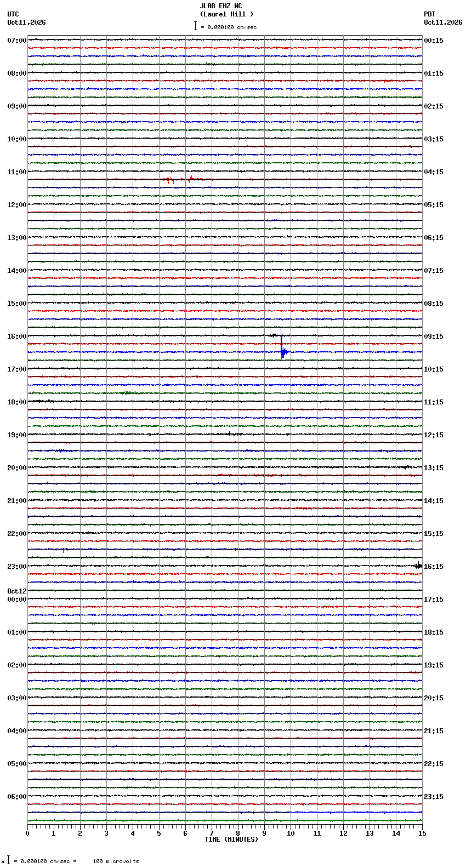466x868 pixels.
Task: Click the '09:15' PDT time label
Action: coord(434,336)
